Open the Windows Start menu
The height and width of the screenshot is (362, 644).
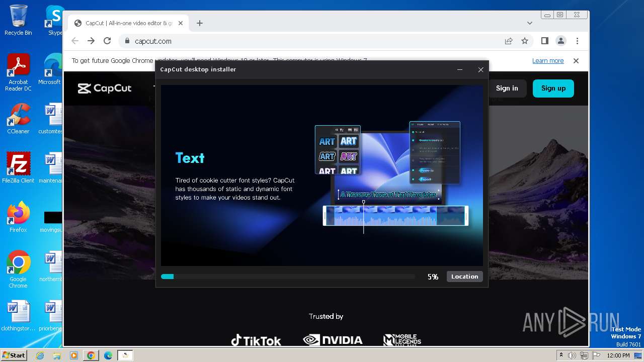point(14,355)
